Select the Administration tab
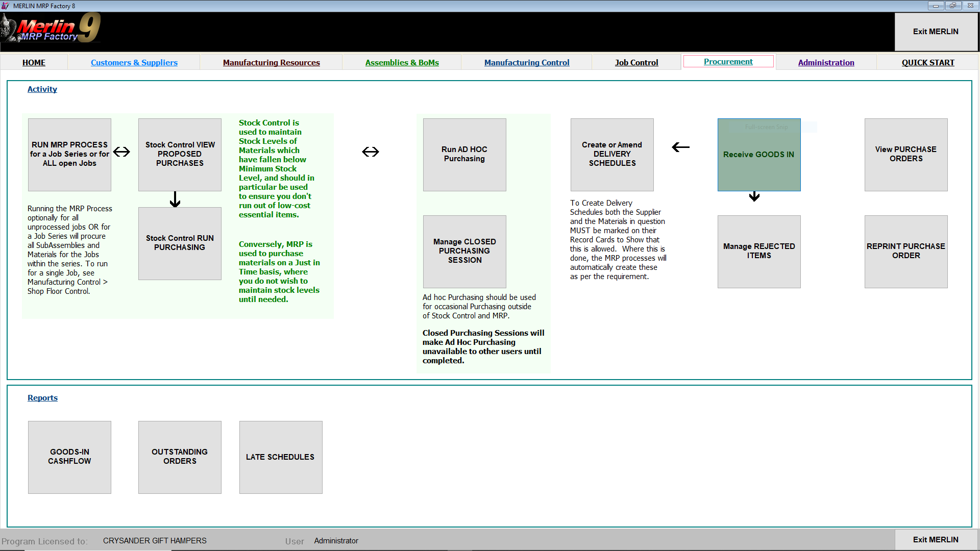 826,62
